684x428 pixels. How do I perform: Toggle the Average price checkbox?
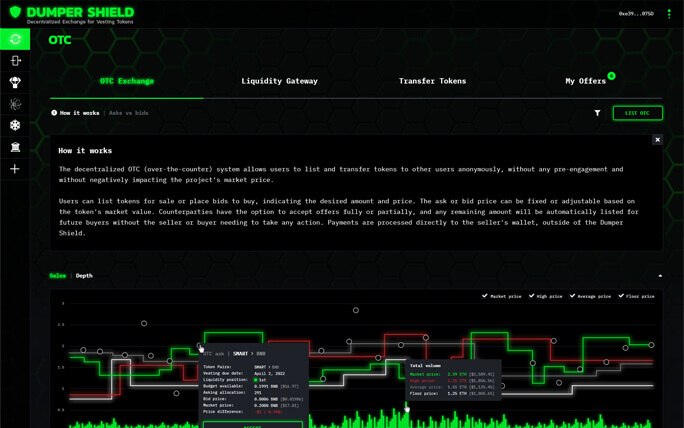tap(572, 296)
